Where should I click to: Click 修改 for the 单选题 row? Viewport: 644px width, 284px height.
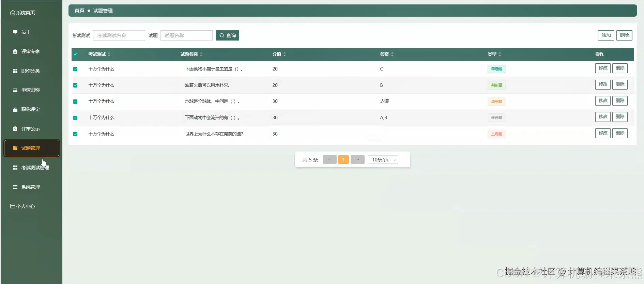tap(603, 68)
